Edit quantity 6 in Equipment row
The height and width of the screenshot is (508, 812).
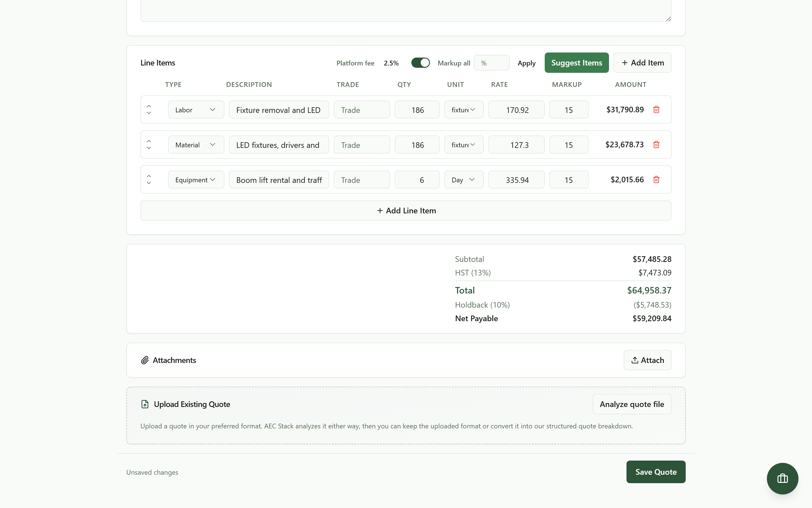417,179
